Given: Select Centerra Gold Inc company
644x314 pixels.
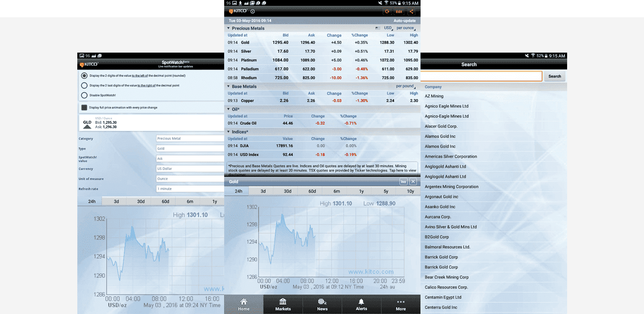Looking at the screenshot, I should tap(494, 307).
